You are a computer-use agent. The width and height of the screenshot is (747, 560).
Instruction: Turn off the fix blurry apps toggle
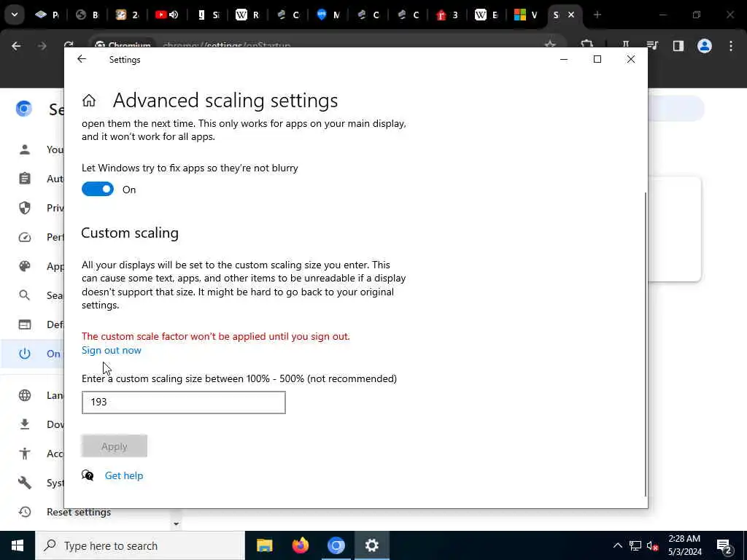(x=98, y=189)
